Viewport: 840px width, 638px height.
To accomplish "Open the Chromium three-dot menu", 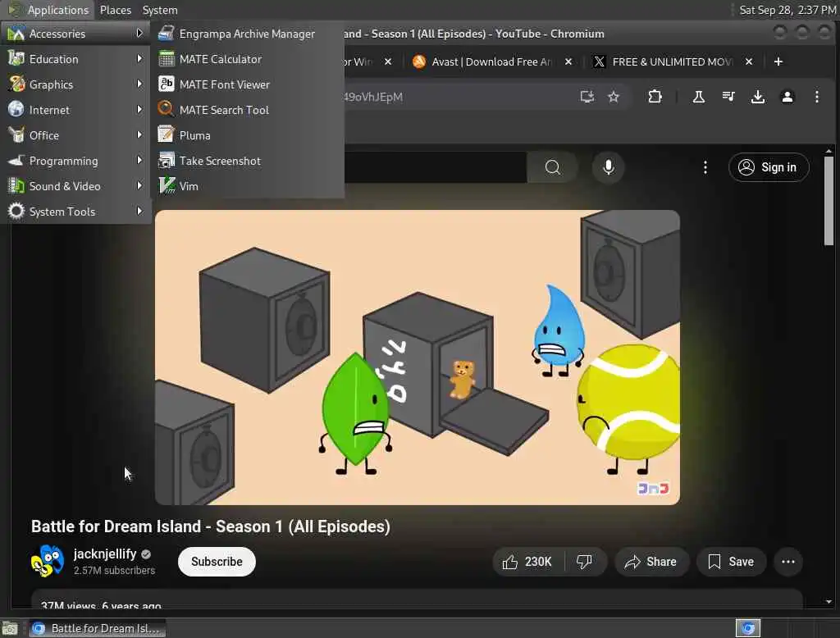I will pyautogui.click(x=816, y=97).
